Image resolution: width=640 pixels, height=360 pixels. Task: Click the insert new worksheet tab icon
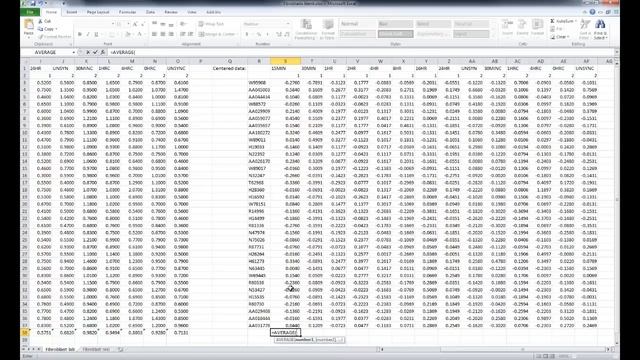(120, 349)
